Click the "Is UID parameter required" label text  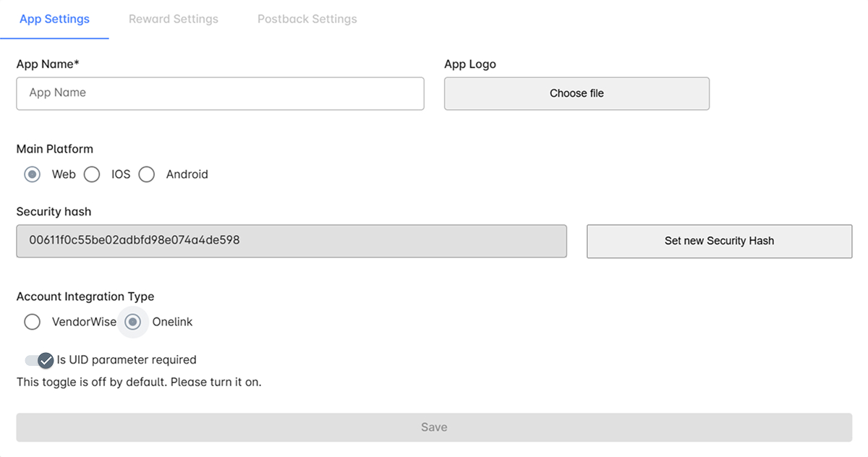click(x=127, y=360)
